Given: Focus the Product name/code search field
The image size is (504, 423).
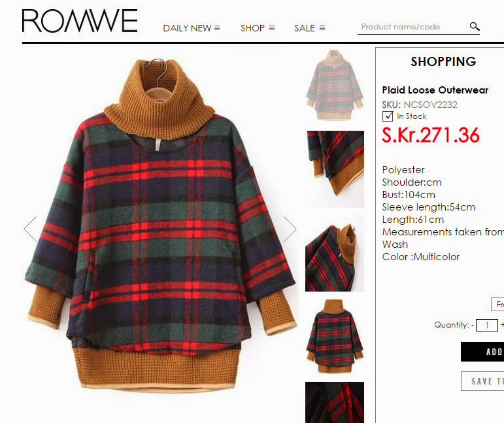Looking at the screenshot, I should (414, 27).
